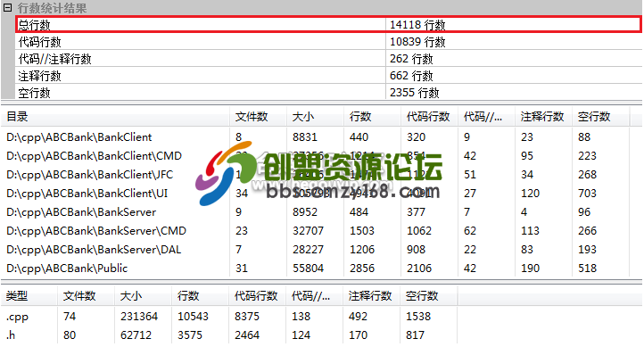The width and height of the screenshot is (644, 347).
Task: Click the value 10839 行数
Action: point(417,42)
